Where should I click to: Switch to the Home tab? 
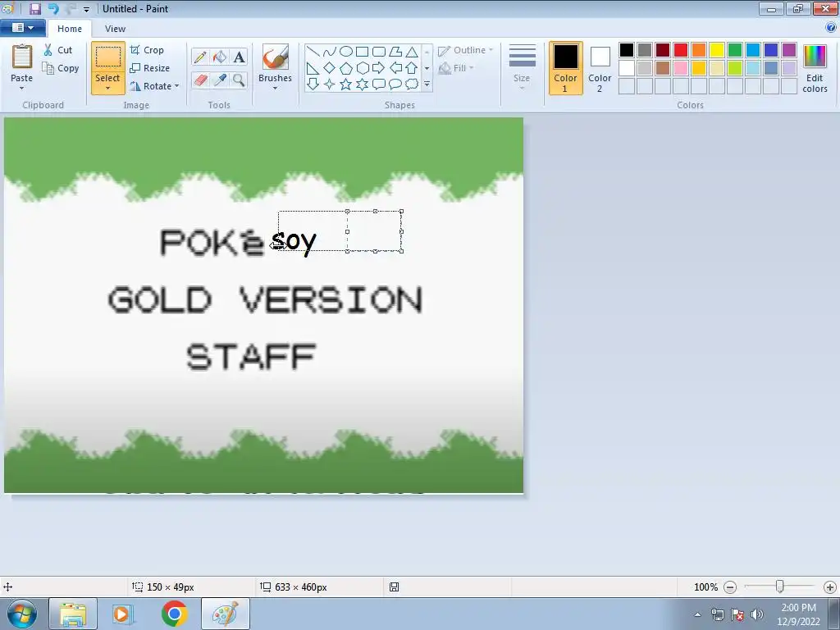(x=70, y=29)
